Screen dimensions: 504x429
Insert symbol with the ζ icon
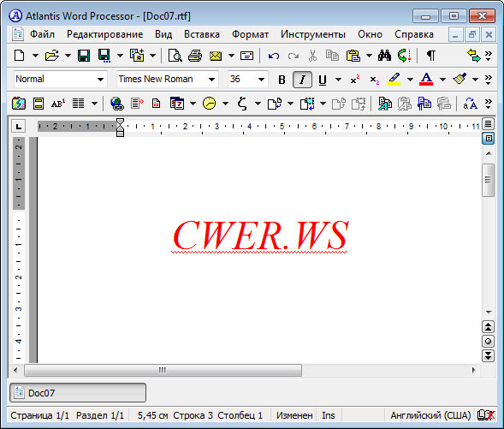pos(242,104)
